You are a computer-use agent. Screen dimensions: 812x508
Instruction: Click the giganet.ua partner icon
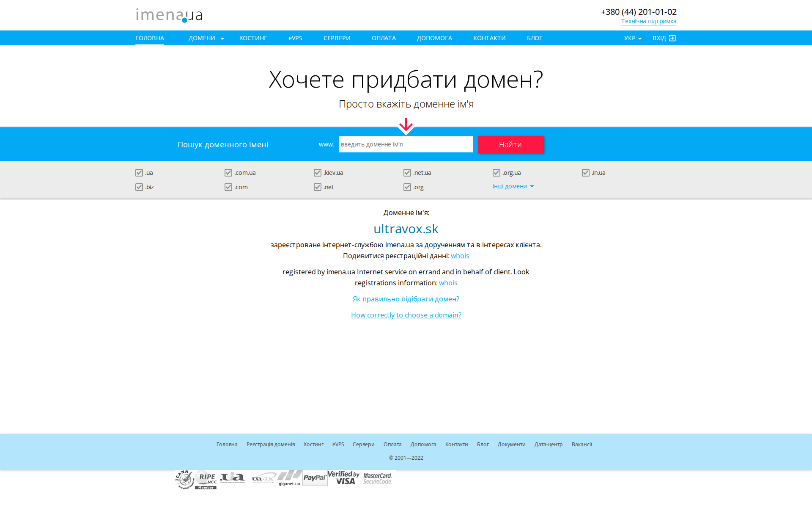point(289,478)
